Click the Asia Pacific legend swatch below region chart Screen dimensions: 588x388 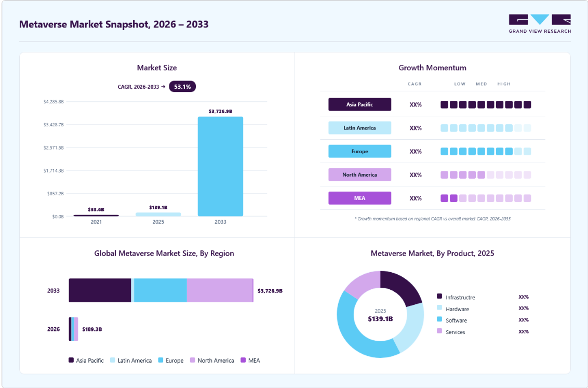pyautogui.click(x=71, y=360)
